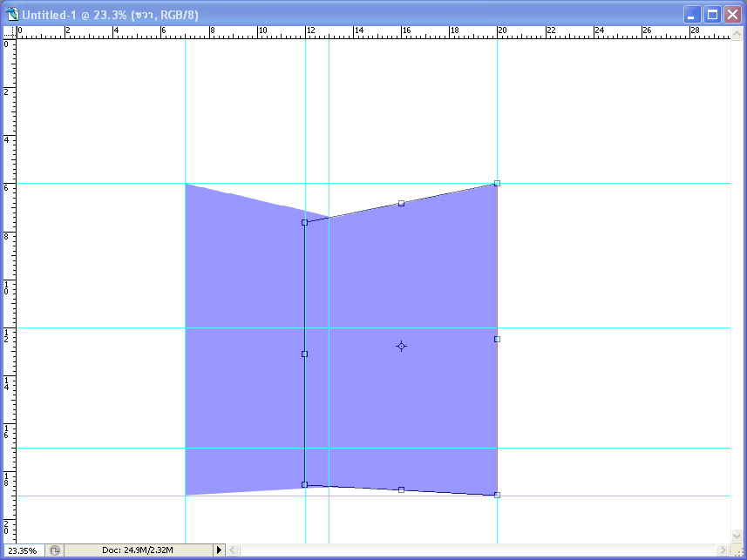Select the top-right transform corner handle

point(497,184)
